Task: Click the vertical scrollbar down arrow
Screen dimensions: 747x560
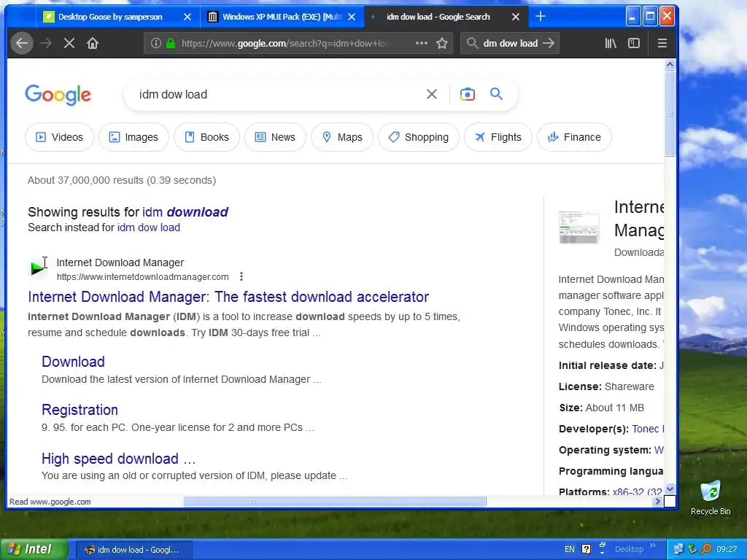Action: click(670, 489)
